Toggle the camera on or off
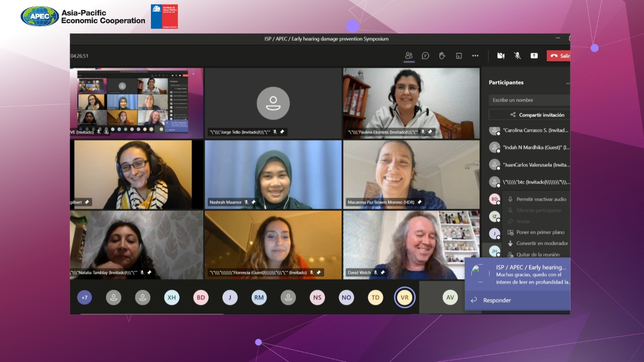The width and height of the screenshot is (644, 362). tap(501, 56)
